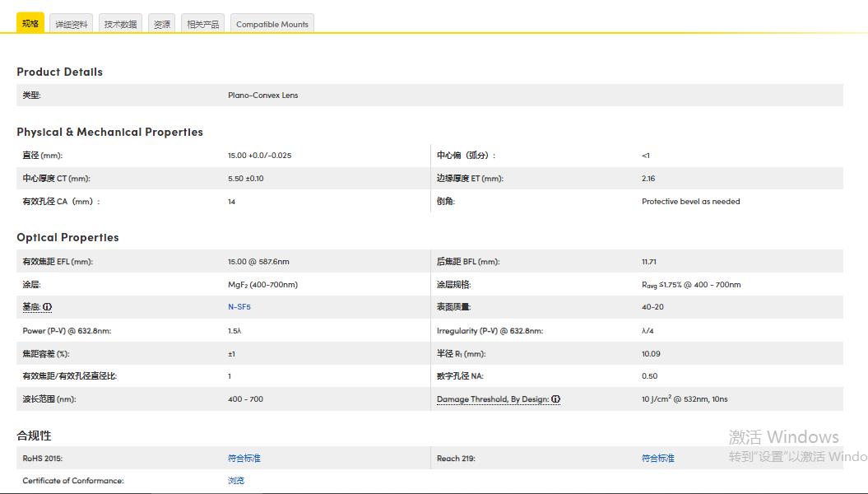Open the 相关产品 tab

[202, 24]
